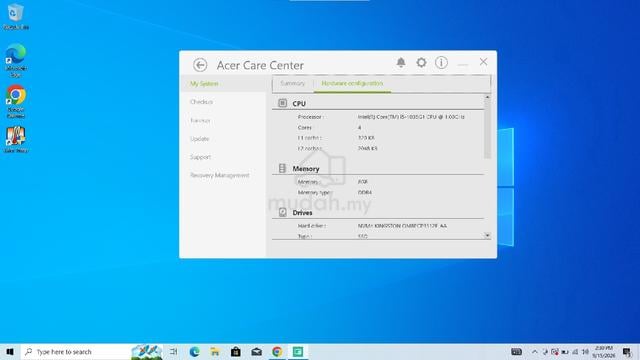The image size is (640, 360).
Task: Click the scroll up arrow in hardware list
Action: [487, 98]
